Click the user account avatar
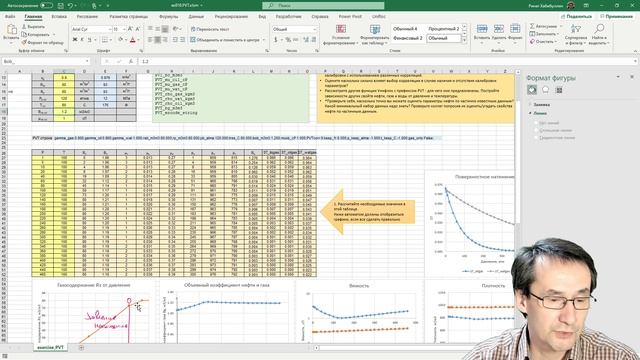 pyautogui.click(x=571, y=5)
